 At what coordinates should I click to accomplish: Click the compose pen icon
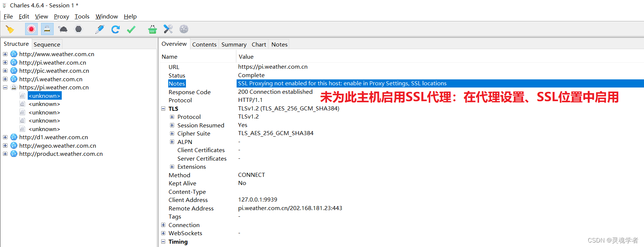(99, 29)
